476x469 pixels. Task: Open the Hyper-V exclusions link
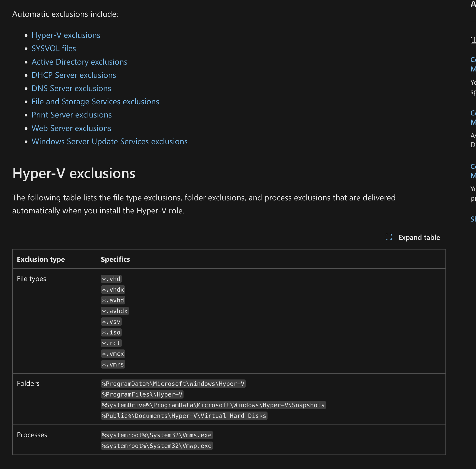pyautogui.click(x=66, y=35)
